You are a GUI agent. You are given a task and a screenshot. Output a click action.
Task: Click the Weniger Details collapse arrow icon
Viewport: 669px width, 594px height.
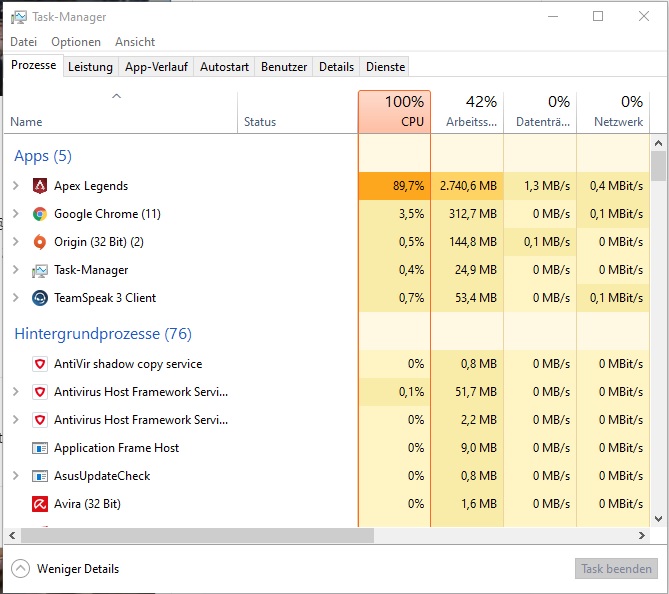(20, 568)
